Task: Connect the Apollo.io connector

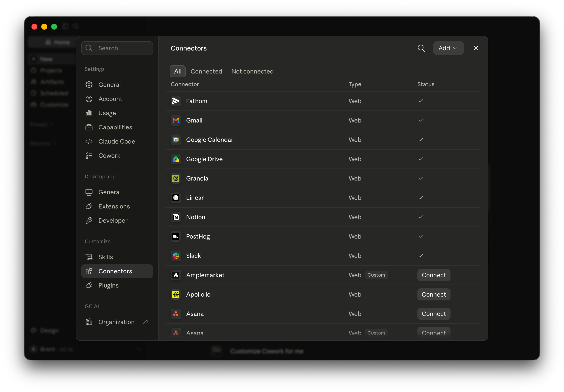Action: click(434, 294)
